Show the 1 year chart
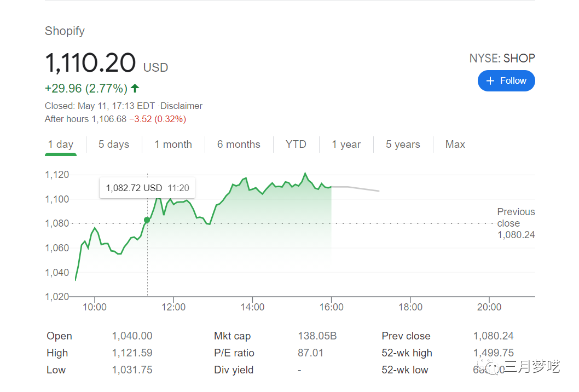The width and height of the screenshot is (579, 392). [x=346, y=145]
